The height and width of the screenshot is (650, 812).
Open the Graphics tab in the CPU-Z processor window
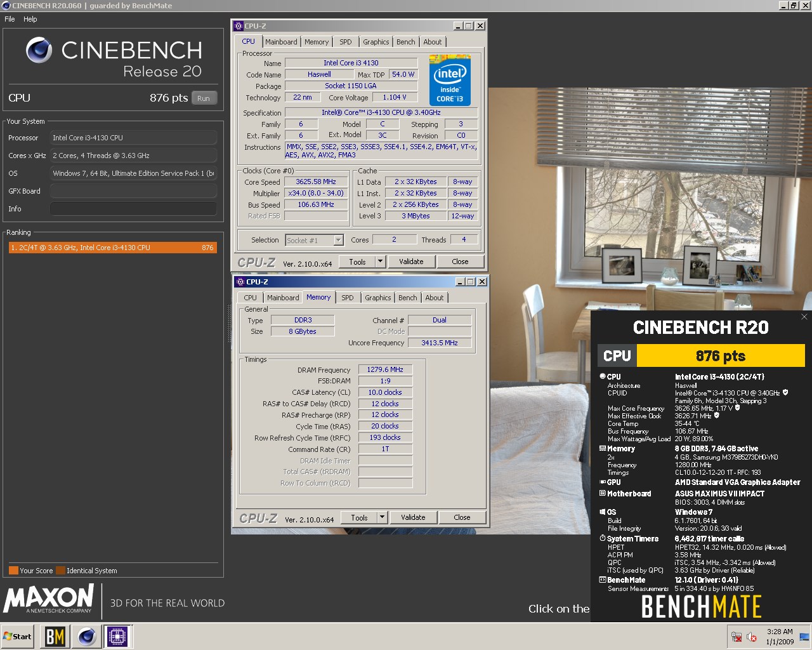pyautogui.click(x=376, y=42)
